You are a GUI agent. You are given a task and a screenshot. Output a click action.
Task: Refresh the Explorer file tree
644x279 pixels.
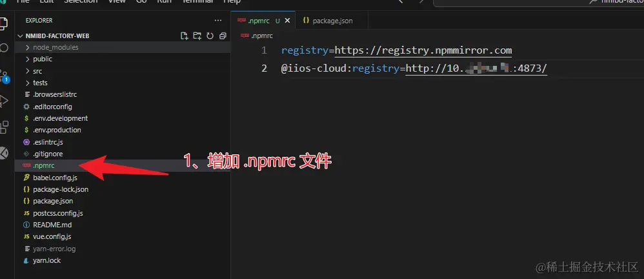[210, 36]
